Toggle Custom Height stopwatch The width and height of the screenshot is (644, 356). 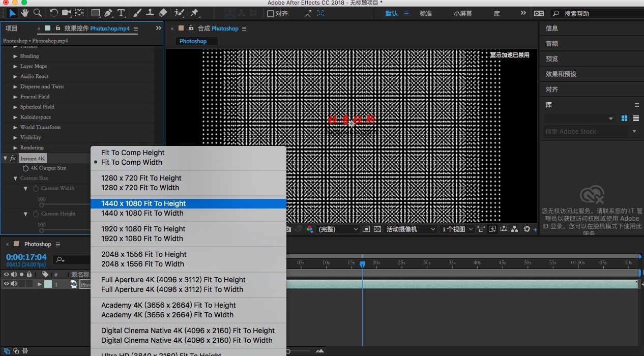coord(36,214)
